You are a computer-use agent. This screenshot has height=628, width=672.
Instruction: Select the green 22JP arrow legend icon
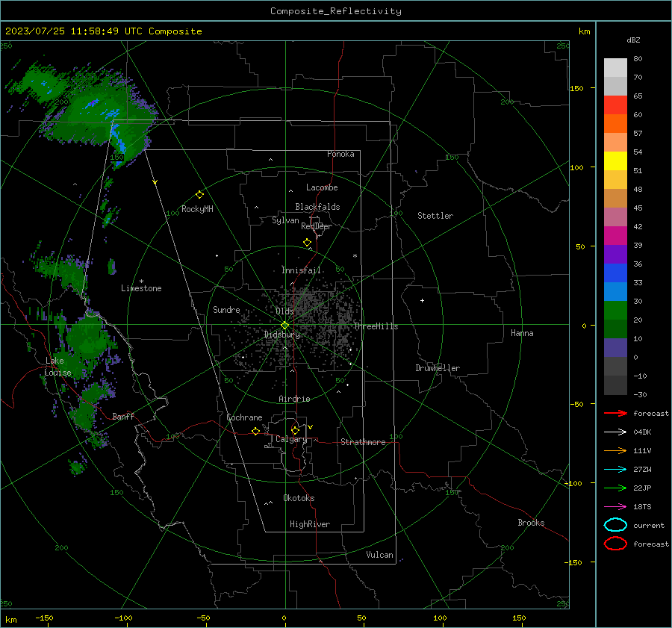pos(615,488)
